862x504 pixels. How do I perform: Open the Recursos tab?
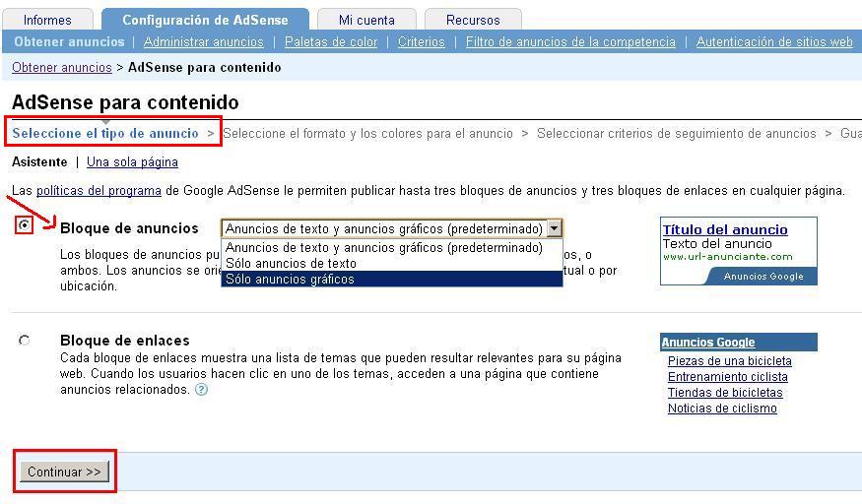473,20
